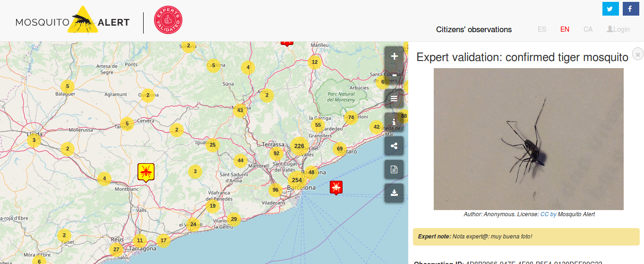644x264 pixels.
Task: Open the 42 cluster near Pineda de Mar
Action: (377, 126)
